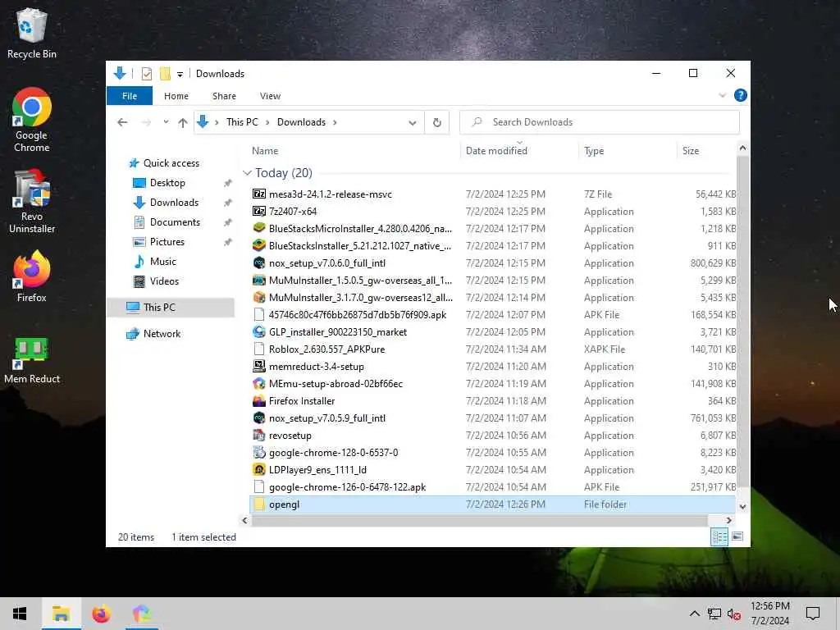Select Pictures in the navigation pane
This screenshot has height=630, width=840.
coord(167,242)
